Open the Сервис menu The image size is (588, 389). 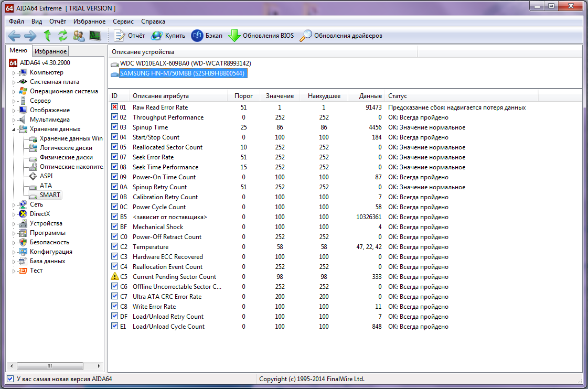[123, 21]
